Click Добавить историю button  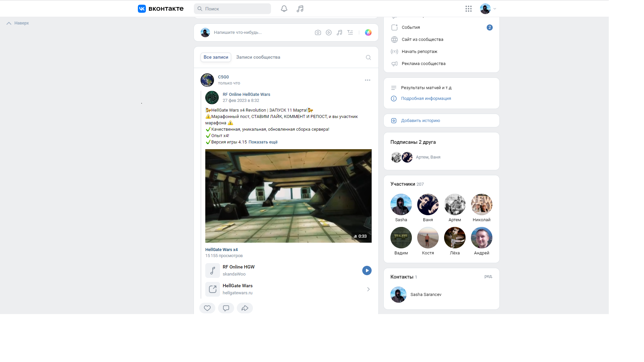point(441,121)
